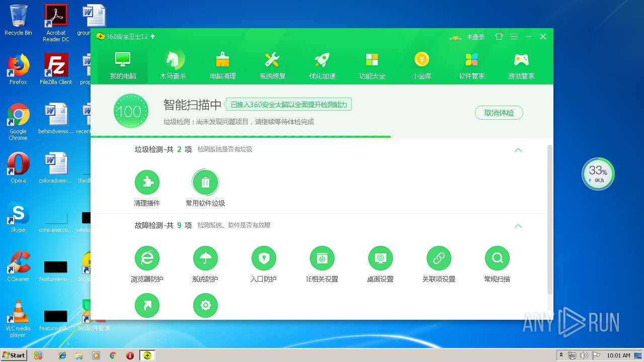This screenshot has height=362, width=644.
Task: Switch to 木马查杀 tab
Action: (x=173, y=65)
